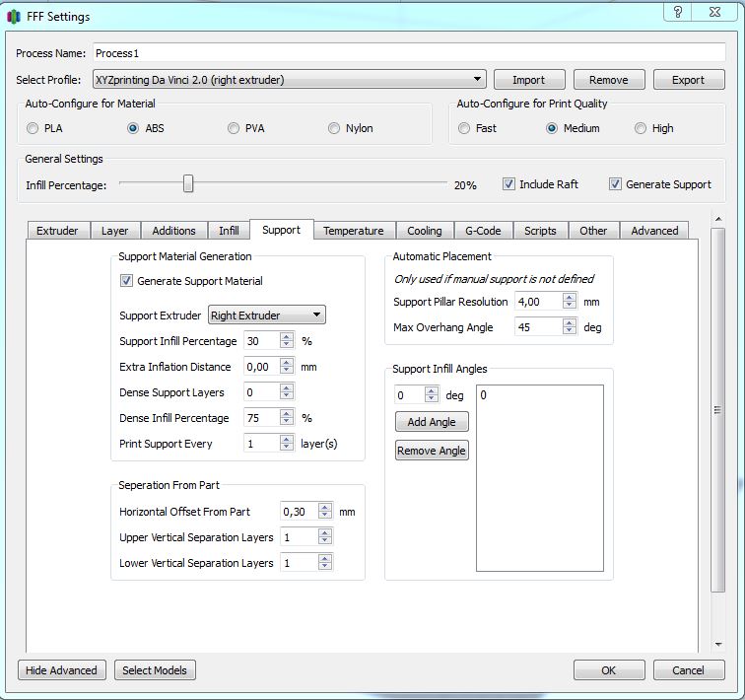Image resolution: width=745 pixels, height=700 pixels.
Task: Click the Help question mark title bar button
Action: [677, 12]
